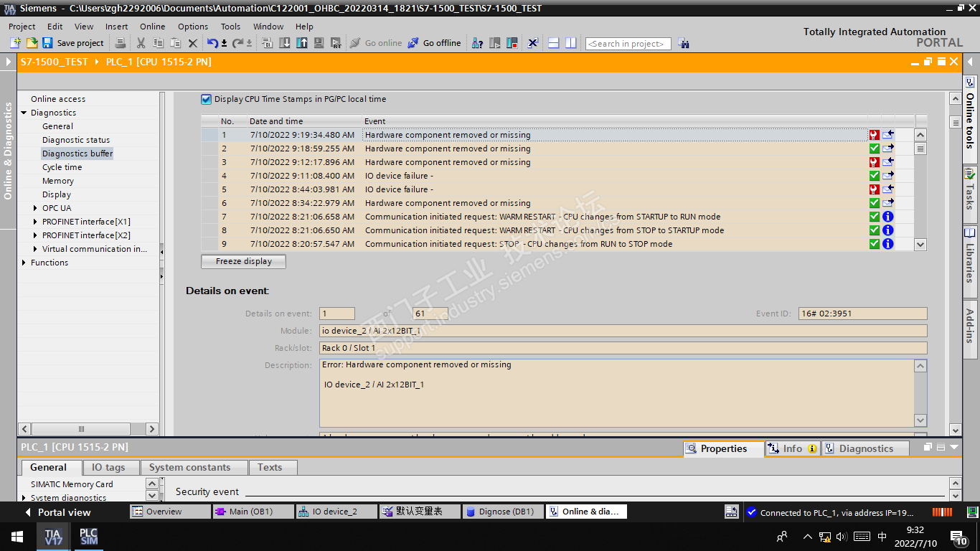Viewport: 980px width, 551px height.
Task: Click the Event ID field
Action: [x=862, y=314]
